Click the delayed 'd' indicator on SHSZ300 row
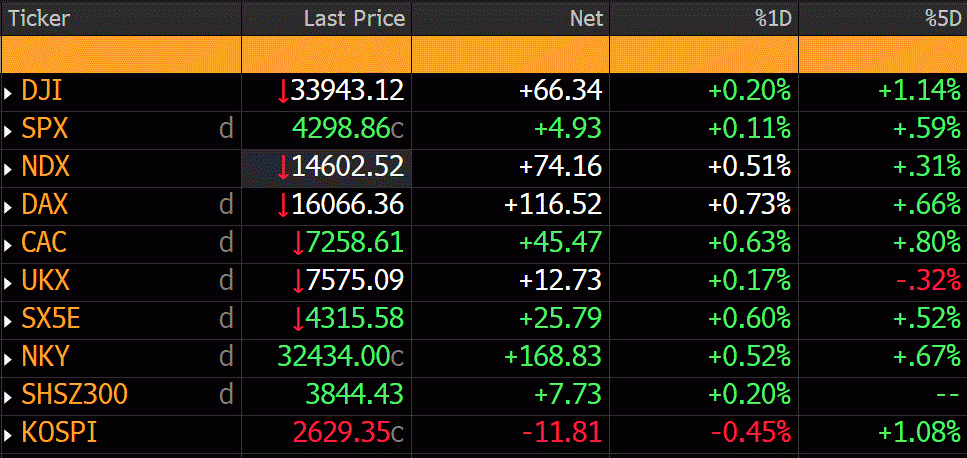Screen dimensions: 967x458 pos(226,395)
